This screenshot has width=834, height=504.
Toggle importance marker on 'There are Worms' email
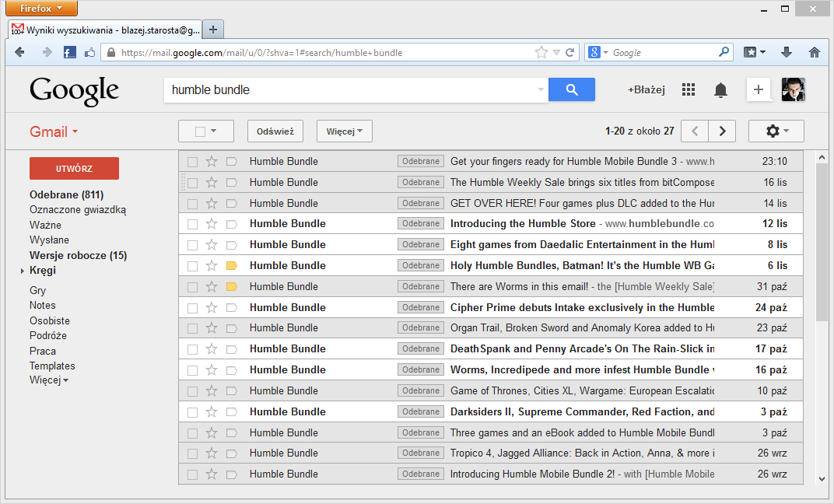231,286
